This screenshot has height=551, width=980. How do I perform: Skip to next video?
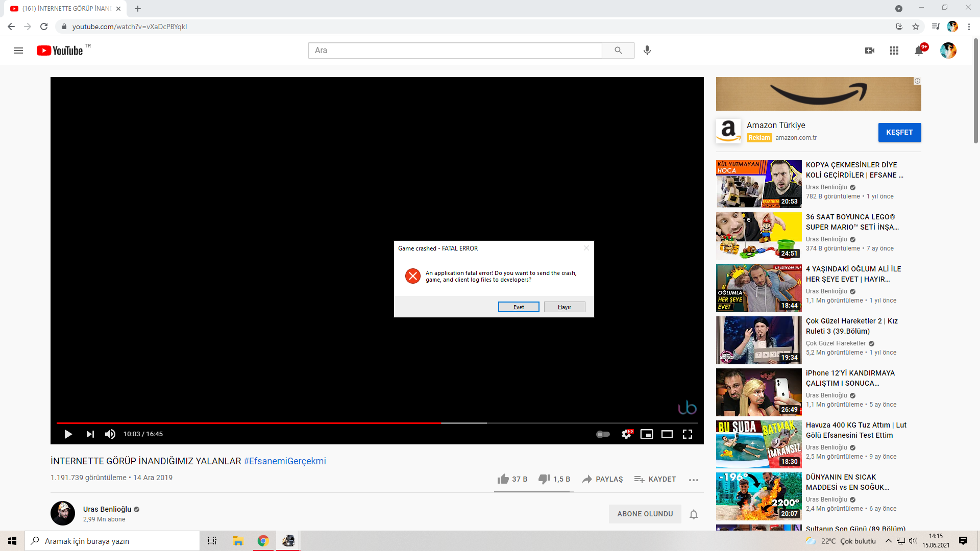pyautogui.click(x=90, y=434)
